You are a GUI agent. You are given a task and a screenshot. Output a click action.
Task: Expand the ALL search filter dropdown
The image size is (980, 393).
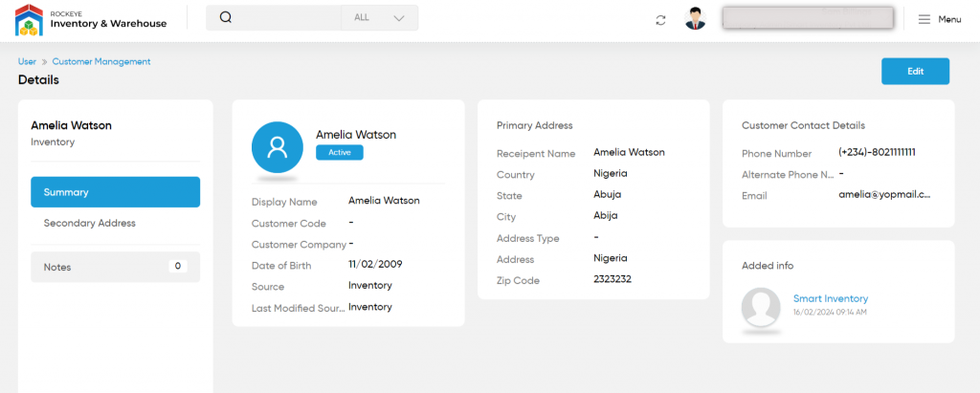pos(379,18)
